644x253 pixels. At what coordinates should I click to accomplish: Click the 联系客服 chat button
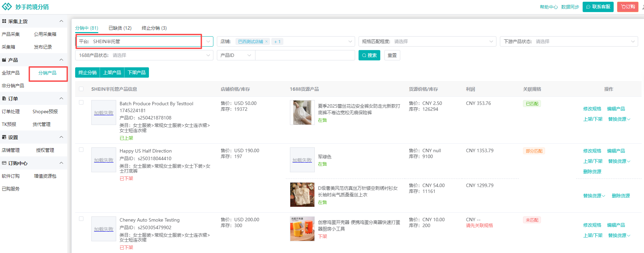598,7
